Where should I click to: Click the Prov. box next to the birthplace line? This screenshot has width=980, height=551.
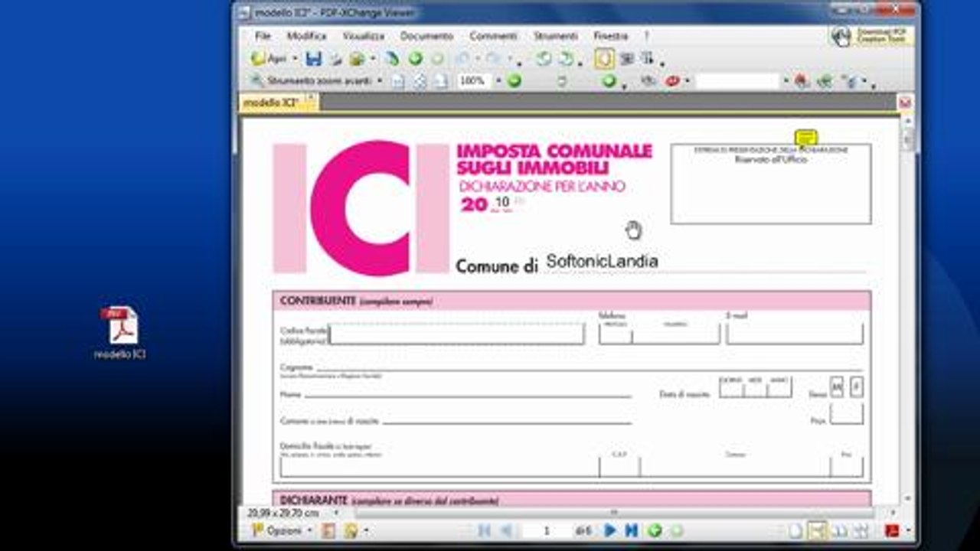click(846, 414)
